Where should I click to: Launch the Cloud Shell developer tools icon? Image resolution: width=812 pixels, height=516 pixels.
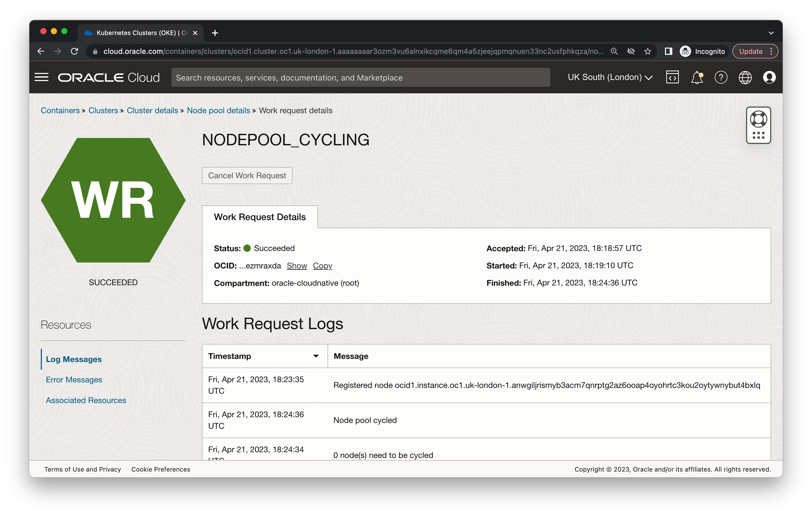click(672, 77)
